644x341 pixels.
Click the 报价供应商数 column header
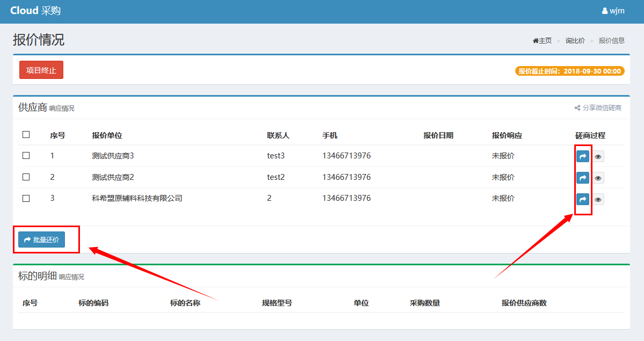point(524,303)
